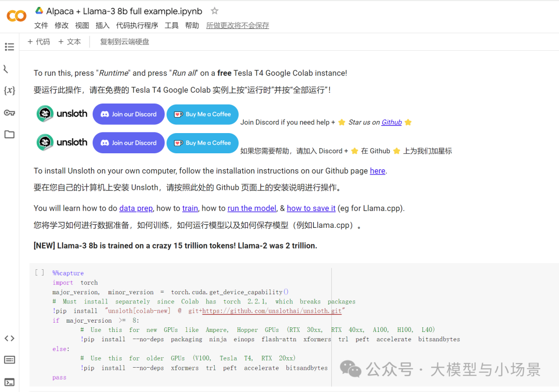
Task: Click 复制到云端硬盘 button
Action: point(124,42)
